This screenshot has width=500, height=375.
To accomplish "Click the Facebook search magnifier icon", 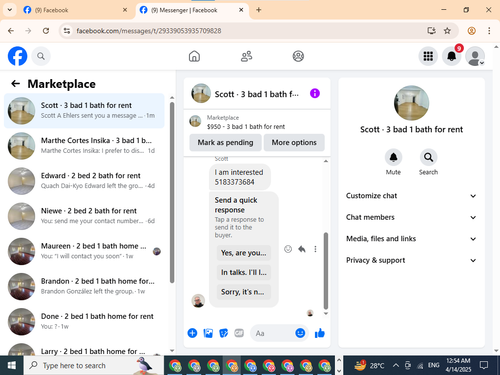I will tap(41, 56).
